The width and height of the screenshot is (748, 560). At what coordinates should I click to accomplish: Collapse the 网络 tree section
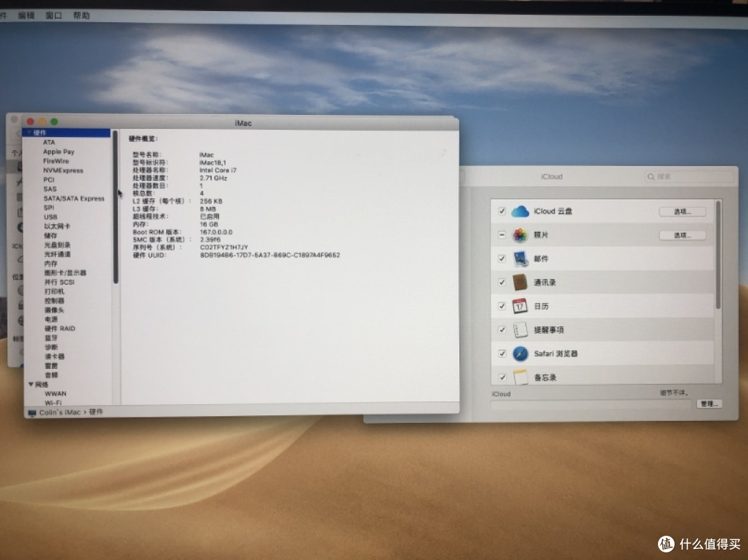(x=31, y=384)
